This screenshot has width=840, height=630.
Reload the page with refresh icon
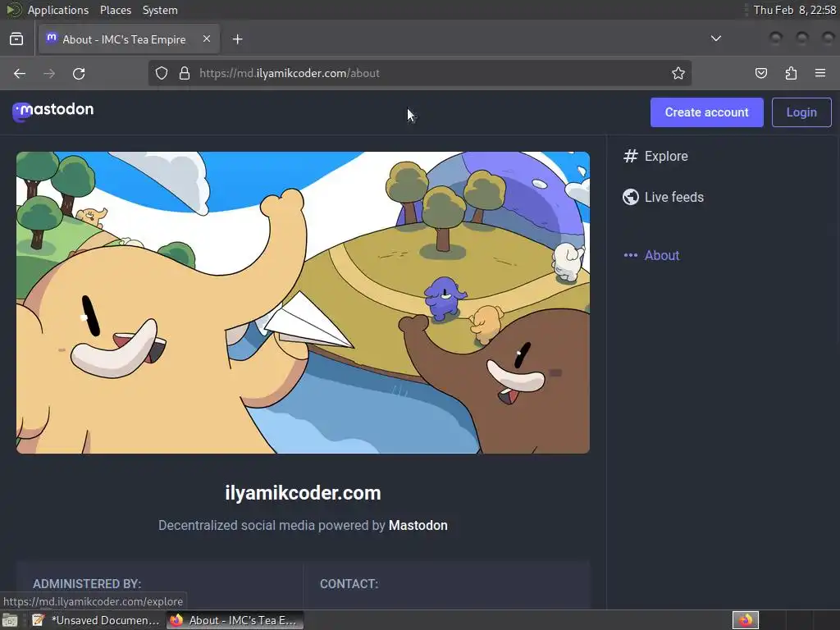(x=79, y=73)
